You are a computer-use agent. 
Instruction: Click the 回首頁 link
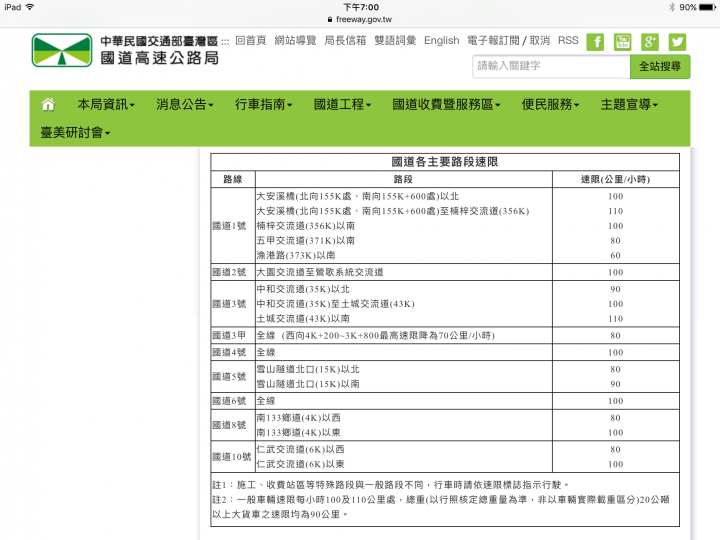coord(251,40)
